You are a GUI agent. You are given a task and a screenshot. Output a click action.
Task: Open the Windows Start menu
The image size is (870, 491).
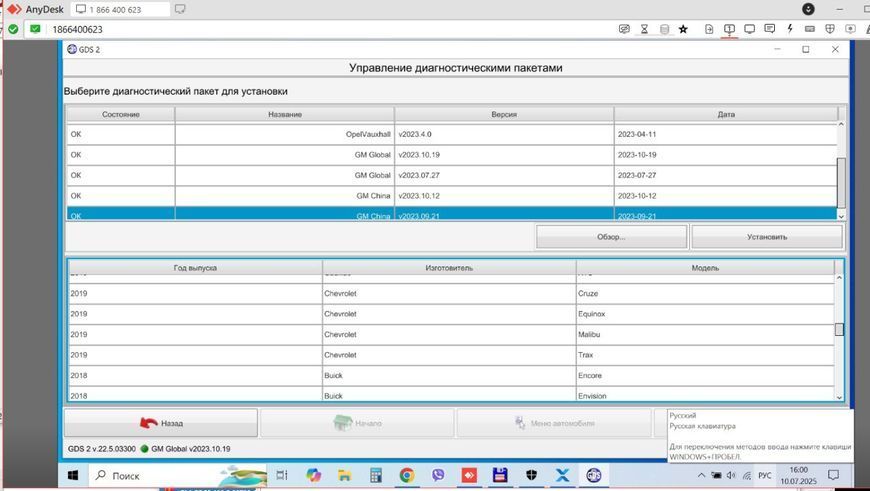(73, 475)
